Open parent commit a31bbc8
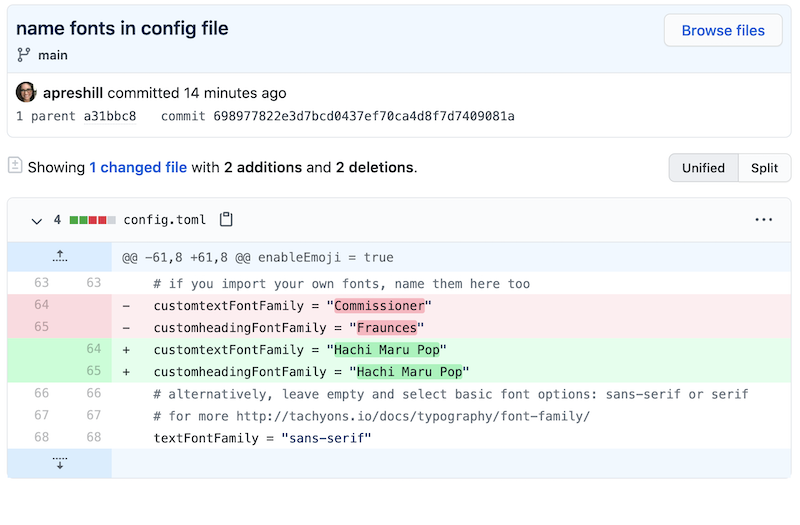800x525 pixels. tap(110, 116)
